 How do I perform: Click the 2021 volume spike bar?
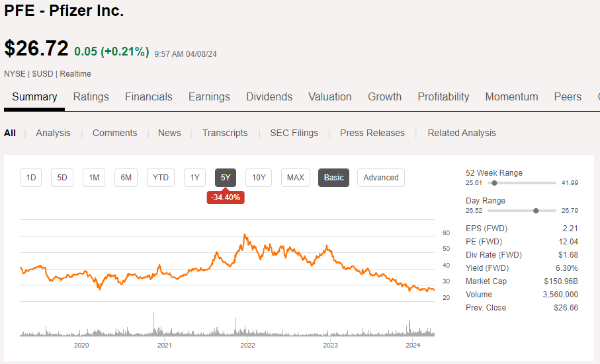(153, 324)
